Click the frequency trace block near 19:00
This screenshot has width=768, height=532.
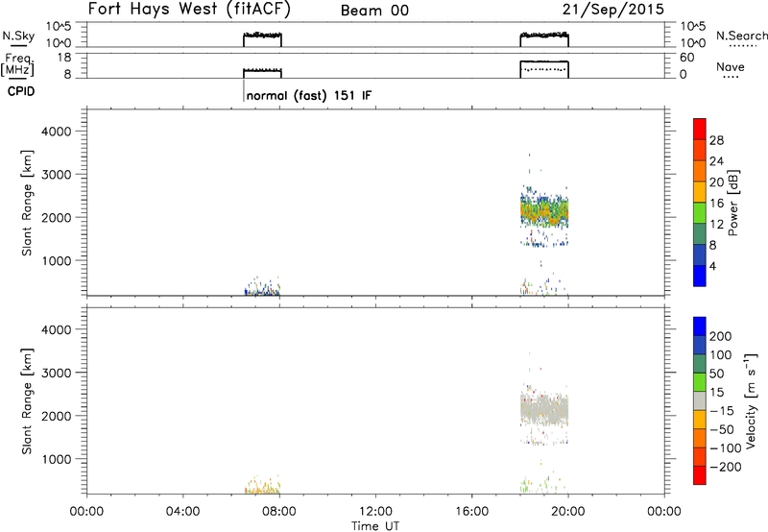click(x=544, y=69)
